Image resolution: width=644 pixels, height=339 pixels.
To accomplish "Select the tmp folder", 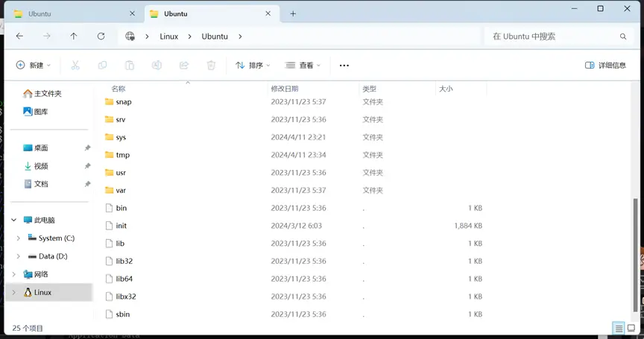I will (122, 155).
